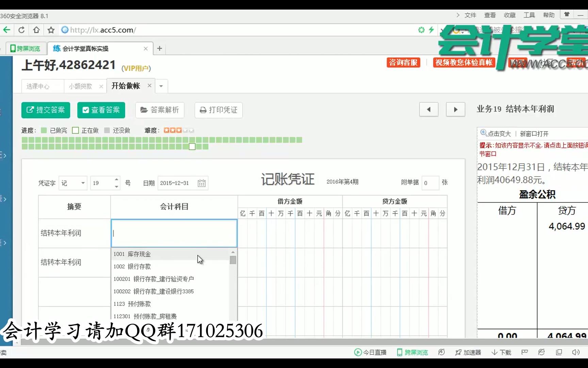Click the 下载 download icon

click(x=501, y=352)
